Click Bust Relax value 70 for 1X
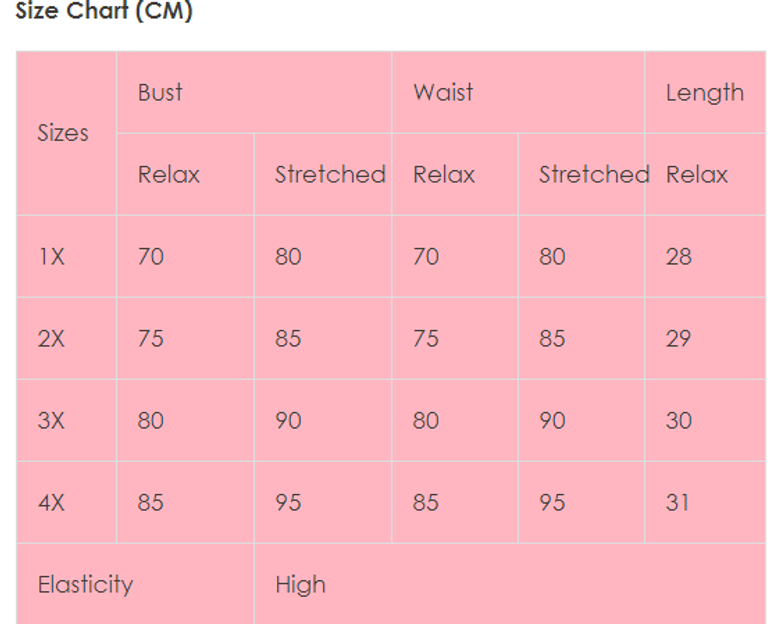The image size is (770, 624). point(185,256)
